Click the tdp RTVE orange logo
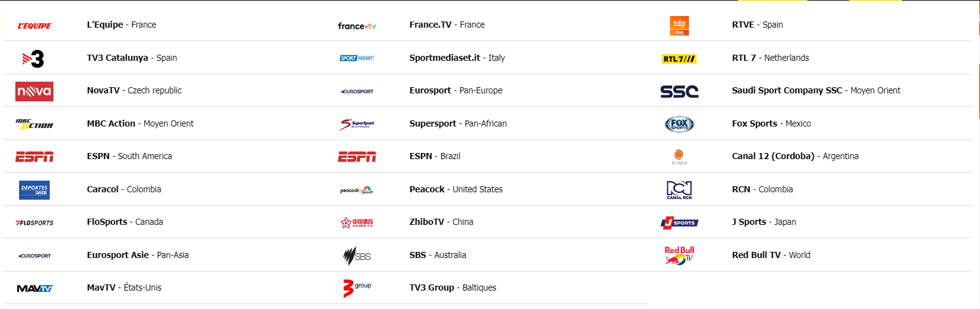 pos(679,26)
